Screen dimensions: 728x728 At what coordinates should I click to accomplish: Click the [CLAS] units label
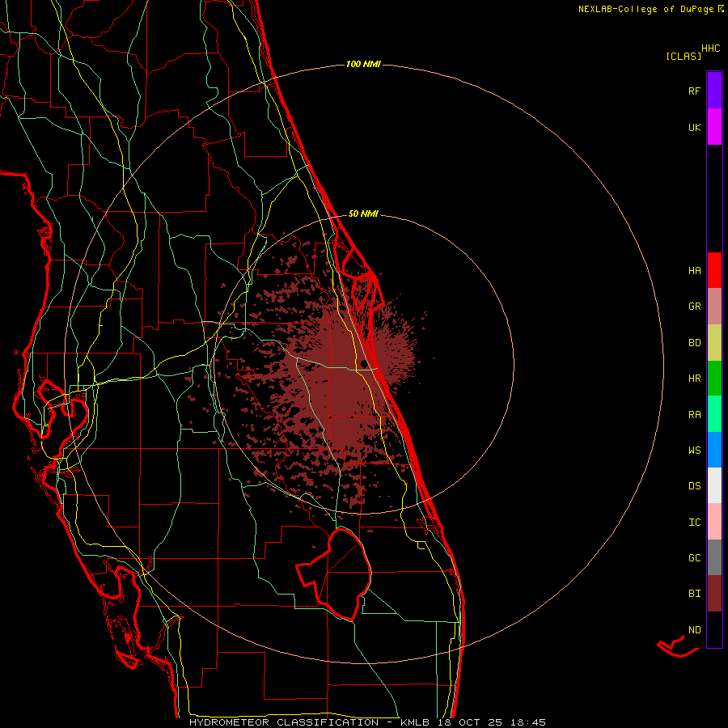pos(684,56)
